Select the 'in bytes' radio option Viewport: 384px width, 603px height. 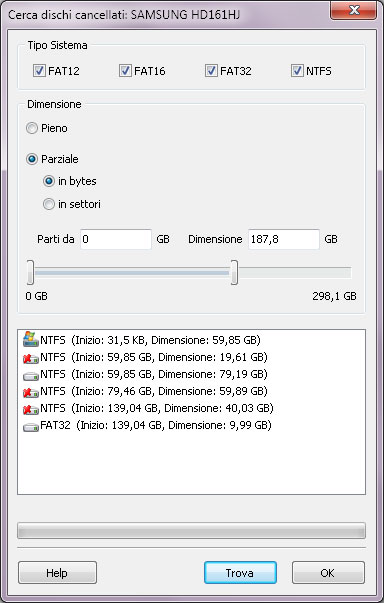click(x=49, y=181)
